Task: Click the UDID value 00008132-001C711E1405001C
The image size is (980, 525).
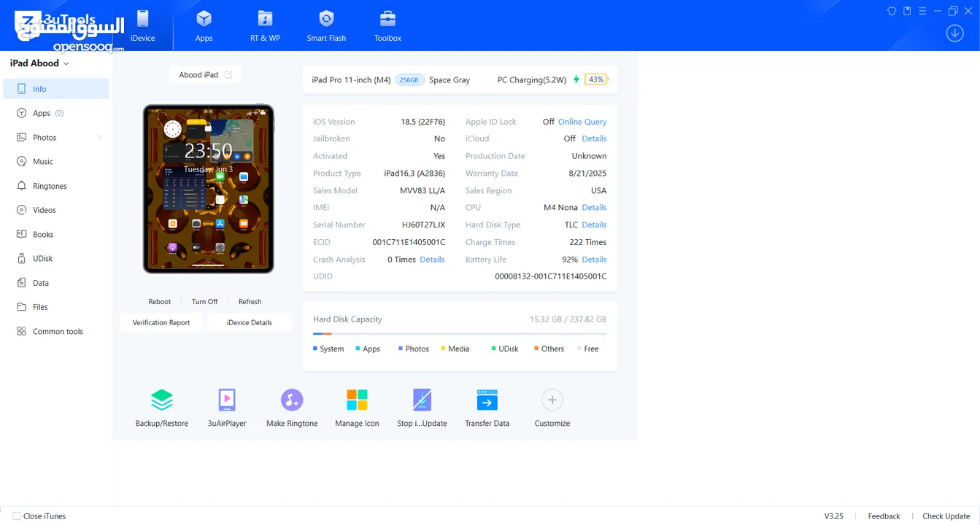Action: (x=551, y=277)
